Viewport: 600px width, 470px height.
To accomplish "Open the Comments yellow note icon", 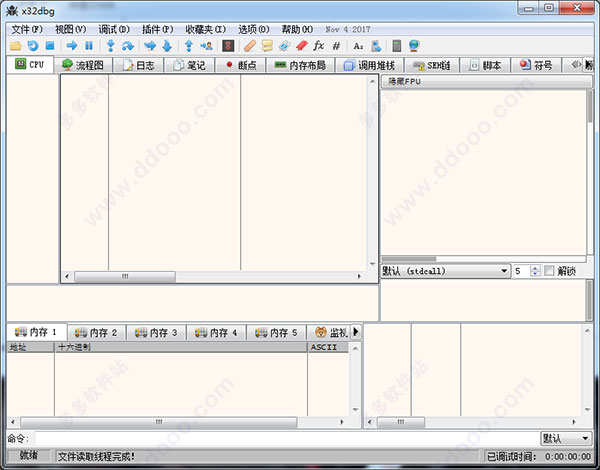I will [267, 46].
